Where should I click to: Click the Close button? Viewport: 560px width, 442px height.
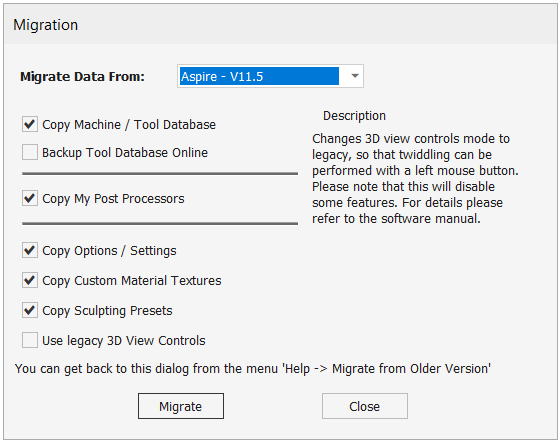pos(365,406)
